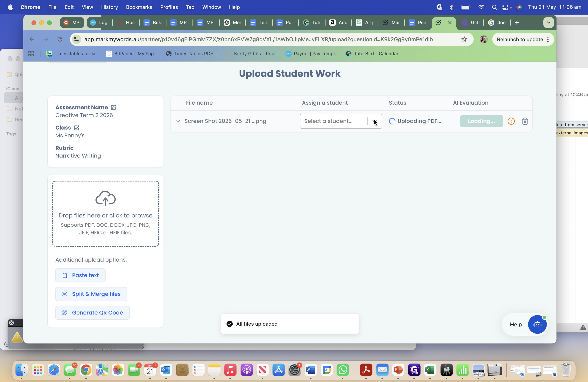Click the Drop files here upload area

click(106, 214)
